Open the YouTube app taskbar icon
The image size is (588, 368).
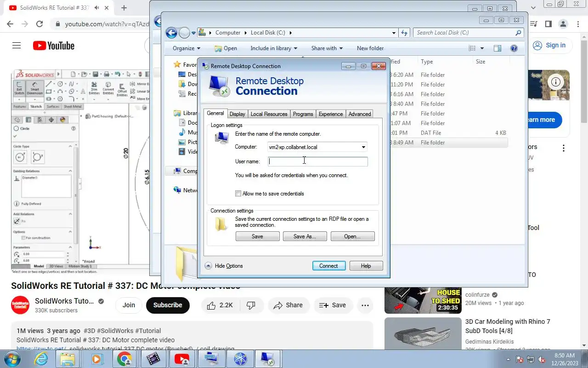[x=182, y=359]
